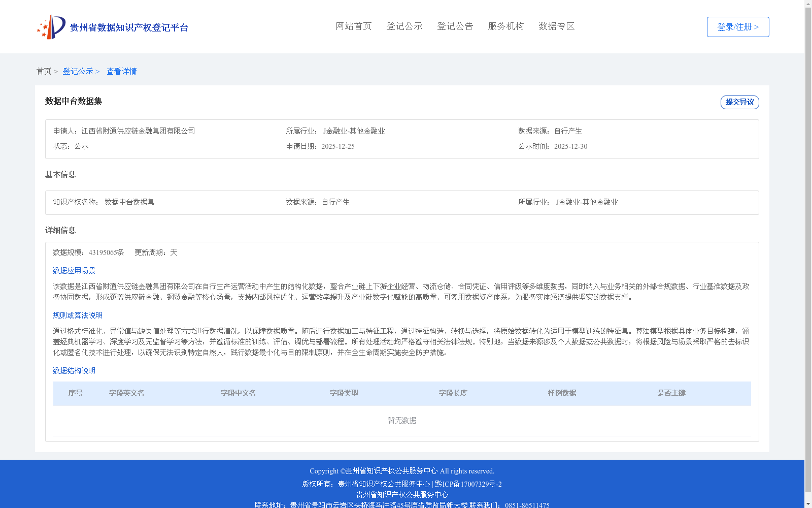Click the 查看详情 breadcrumb item

tap(121, 71)
